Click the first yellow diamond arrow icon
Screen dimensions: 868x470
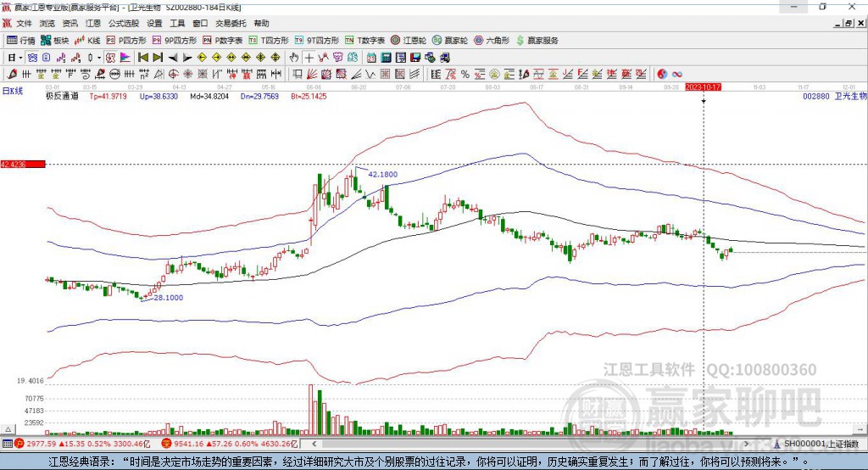coord(202,58)
